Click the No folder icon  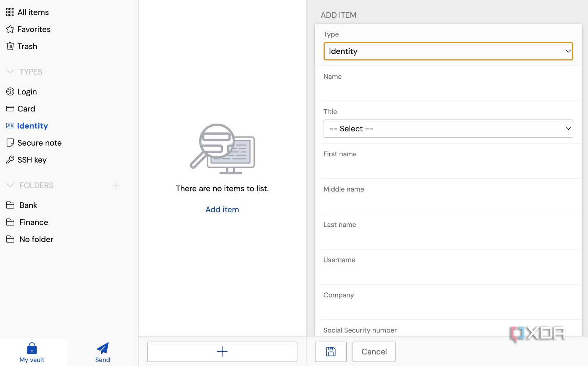click(x=10, y=239)
